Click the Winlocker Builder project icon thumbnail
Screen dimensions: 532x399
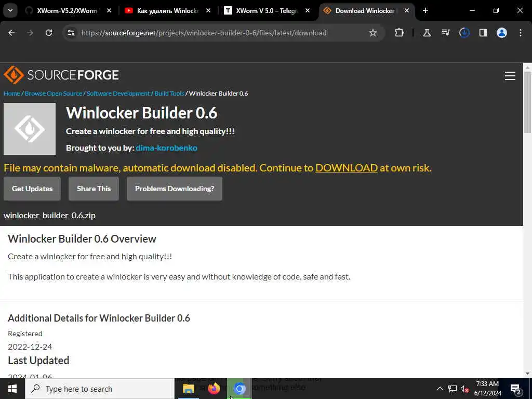(30, 129)
